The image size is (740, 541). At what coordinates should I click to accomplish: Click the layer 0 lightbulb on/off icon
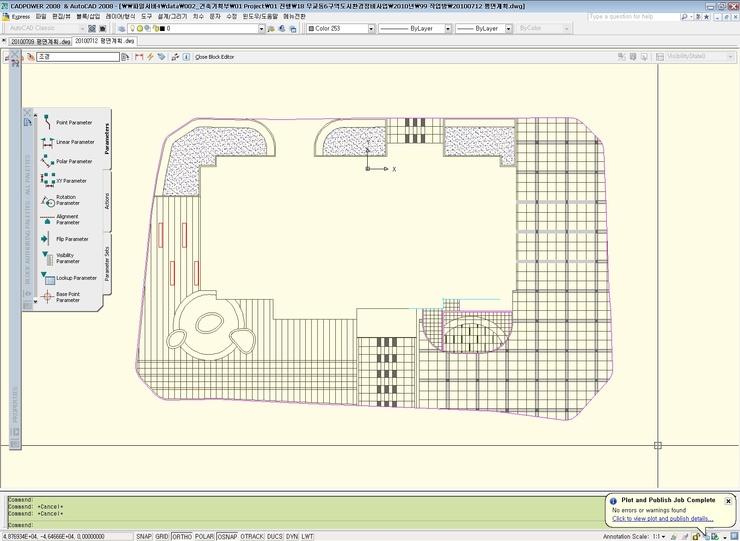[x=133, y=28]
